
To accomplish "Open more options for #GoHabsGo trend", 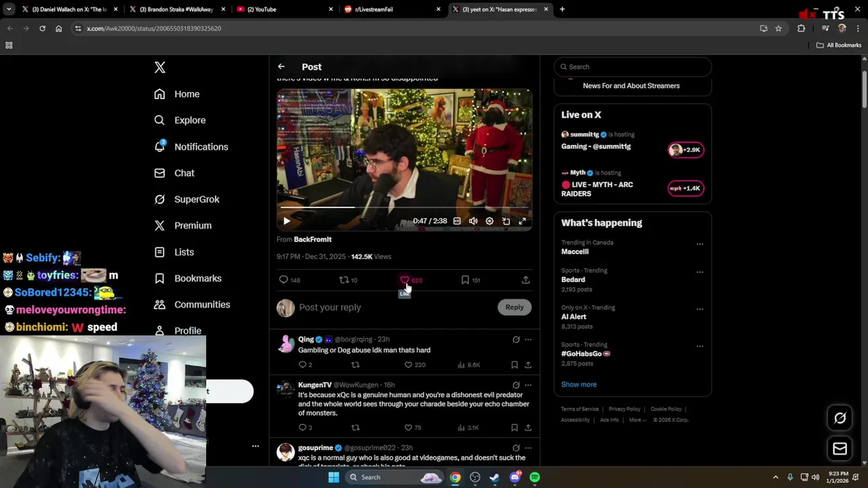I will click(x=700, y=346).
